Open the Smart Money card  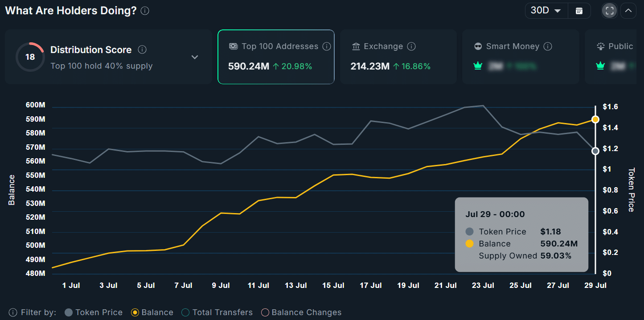[520, 57]
